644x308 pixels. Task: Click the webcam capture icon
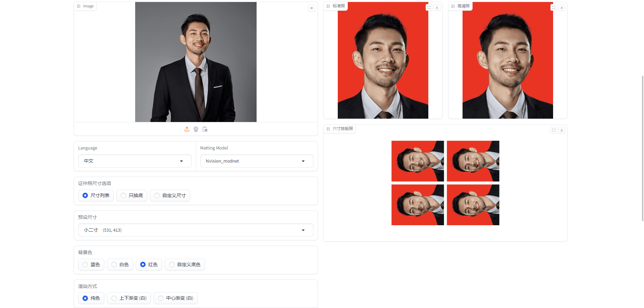196,129
